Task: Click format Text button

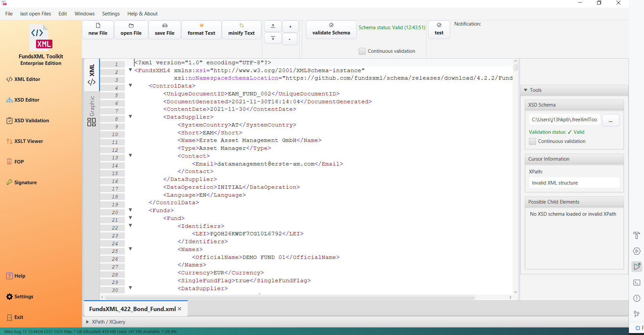Action: click(201, 30)
